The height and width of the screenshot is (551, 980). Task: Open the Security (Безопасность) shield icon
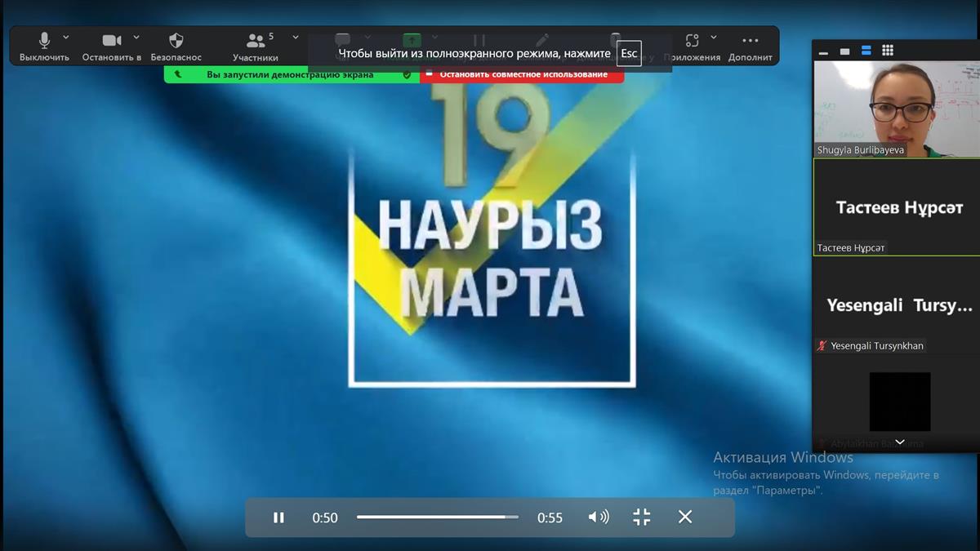pos(176,41)
